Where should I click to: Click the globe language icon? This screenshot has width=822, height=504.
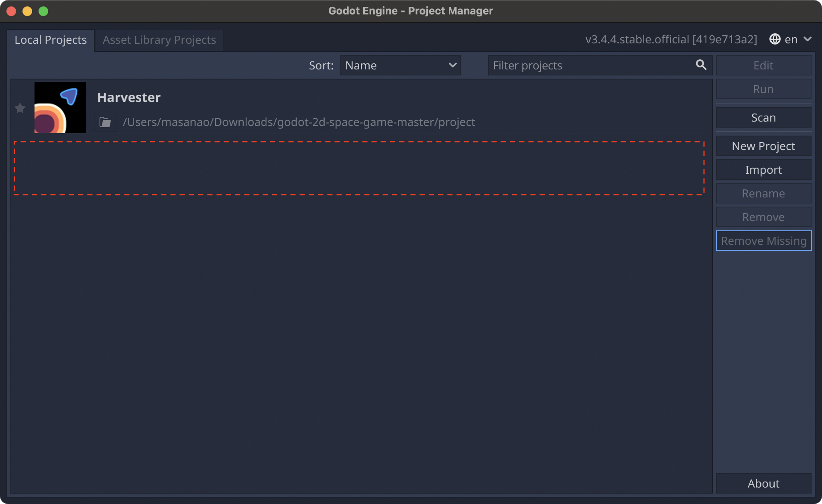pos(775,39)
